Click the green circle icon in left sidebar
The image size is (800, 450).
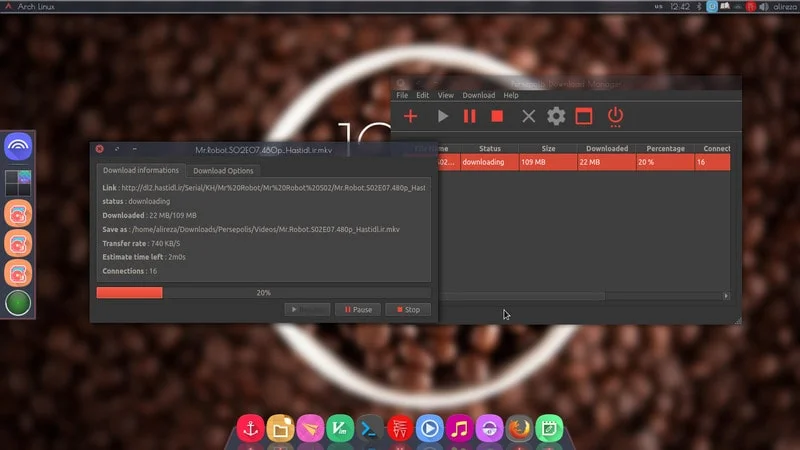[18, 303]
